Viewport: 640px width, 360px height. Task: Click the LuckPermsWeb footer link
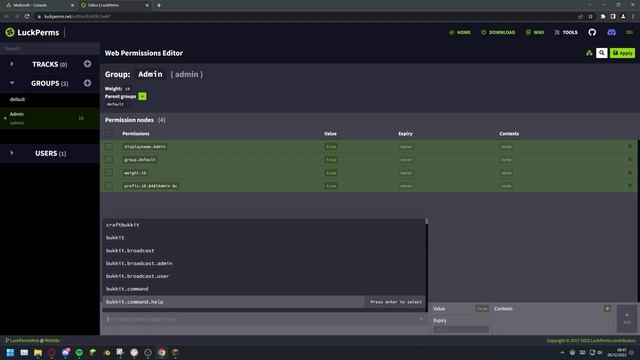24,340
